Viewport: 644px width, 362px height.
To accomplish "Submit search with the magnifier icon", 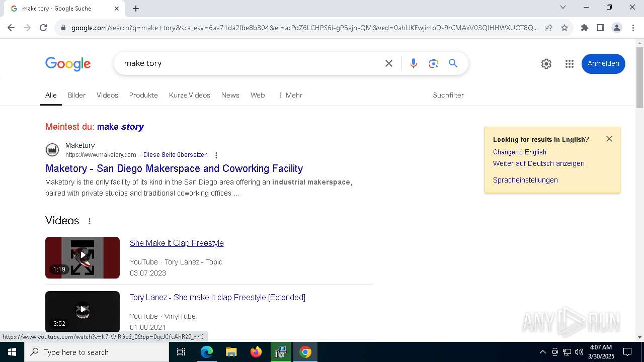I will (453, 63).
